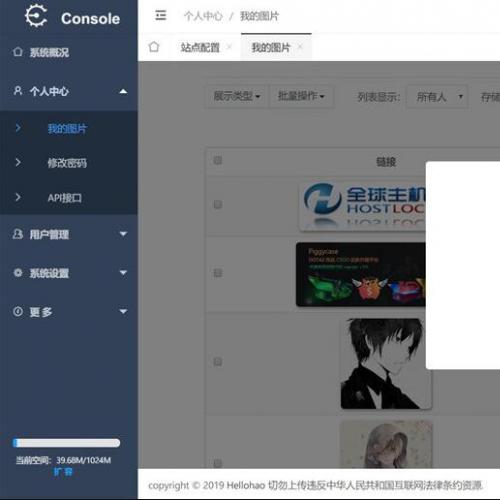
Task: Click the storage usage progress bar
Action: coord(66,443)
